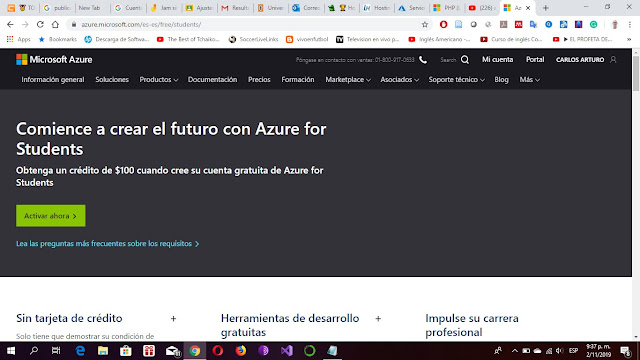Open Microsoft Store from taskbar
The height and width of the screenshot is (360, 640).
click(x=126, y=351)
